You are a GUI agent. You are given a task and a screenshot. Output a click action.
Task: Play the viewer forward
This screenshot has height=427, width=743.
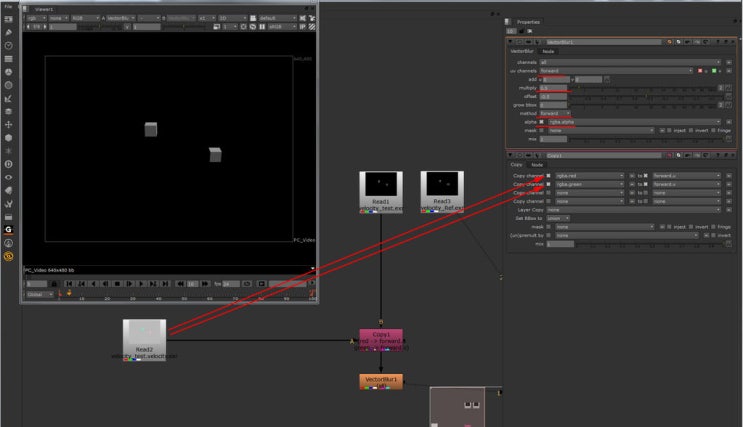tap(141, 284)
